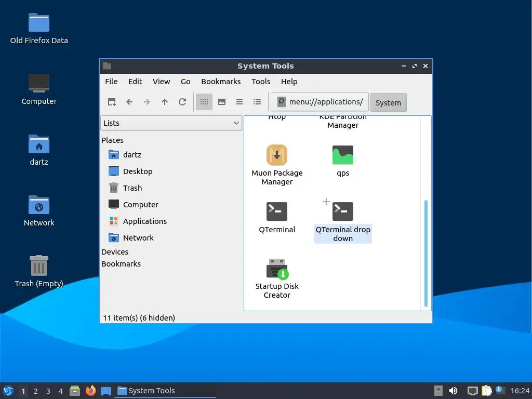
Task: Open the Go menu
Action: tap(185, 82)
